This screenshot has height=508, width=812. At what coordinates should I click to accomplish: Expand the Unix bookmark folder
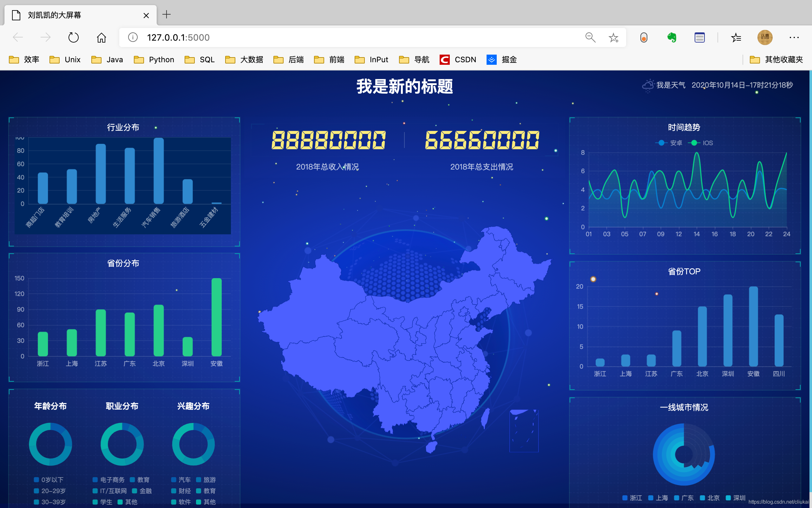point(65,60)
